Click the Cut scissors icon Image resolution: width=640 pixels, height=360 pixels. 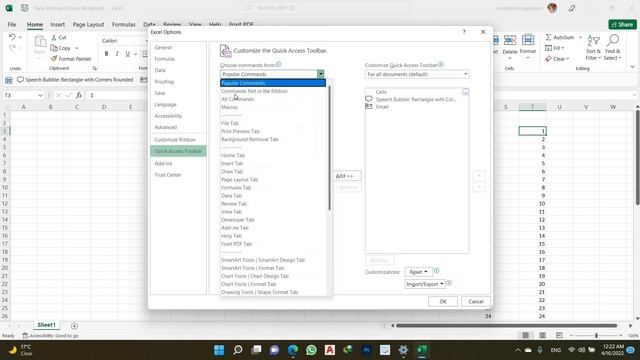(x=54, y=37)
